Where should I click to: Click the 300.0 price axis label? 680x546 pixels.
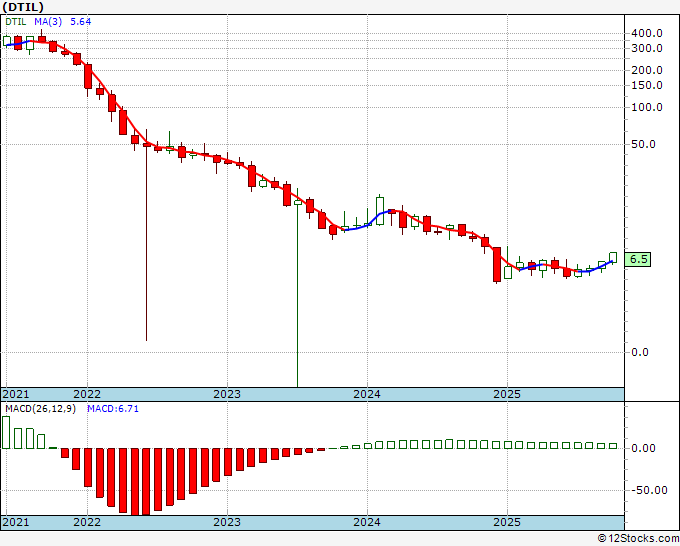(x=647, y=48)
